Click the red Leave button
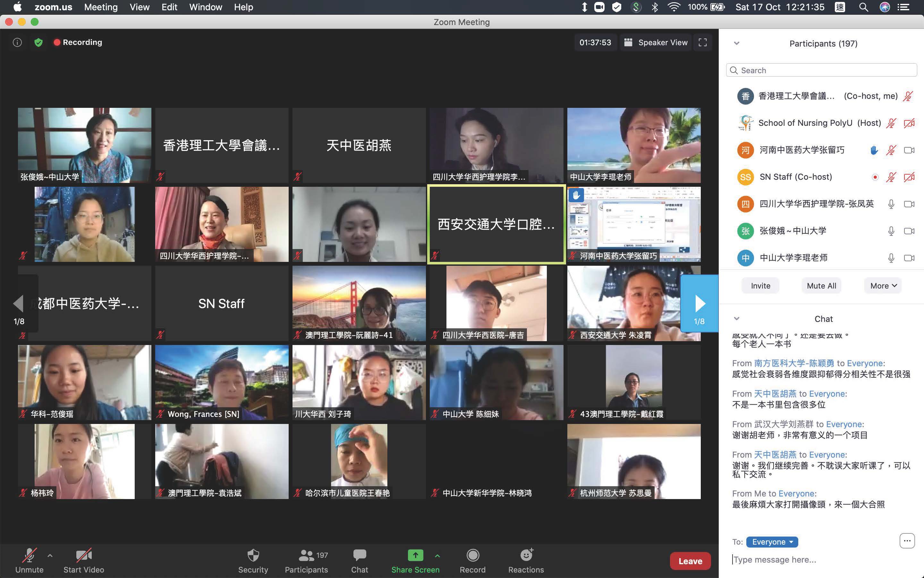 [x=690, y=561]
